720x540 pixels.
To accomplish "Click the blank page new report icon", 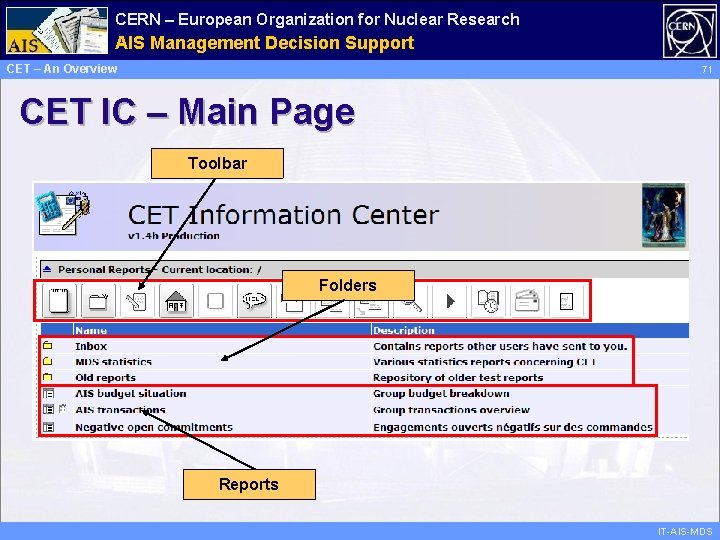I will coord(59,301).
